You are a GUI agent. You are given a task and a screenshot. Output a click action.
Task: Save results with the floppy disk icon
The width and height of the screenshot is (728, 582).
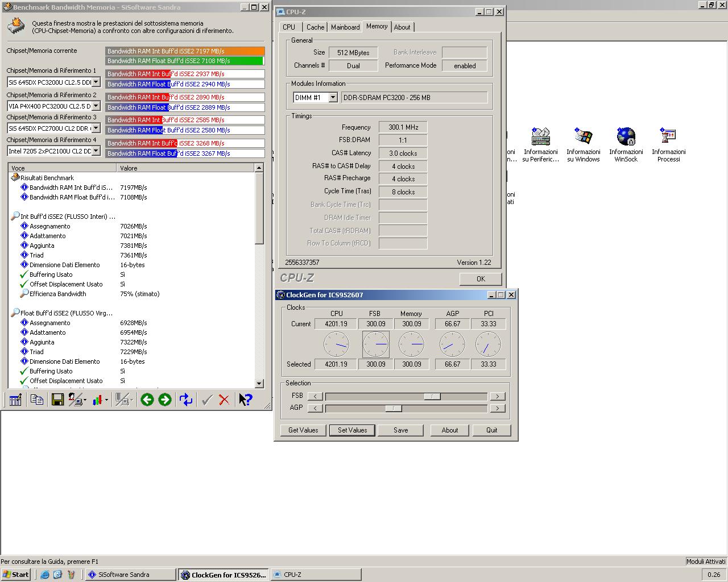pos(57,400)
